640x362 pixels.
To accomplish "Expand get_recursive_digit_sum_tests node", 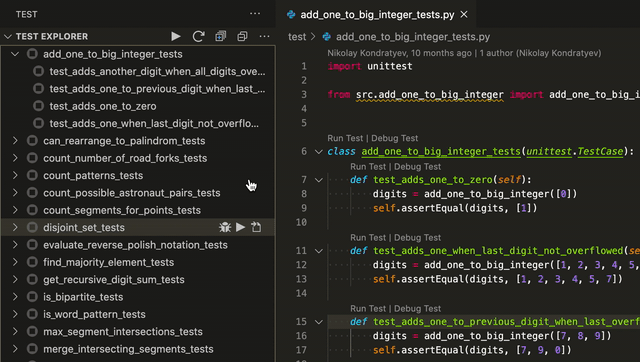I will 15,280.
